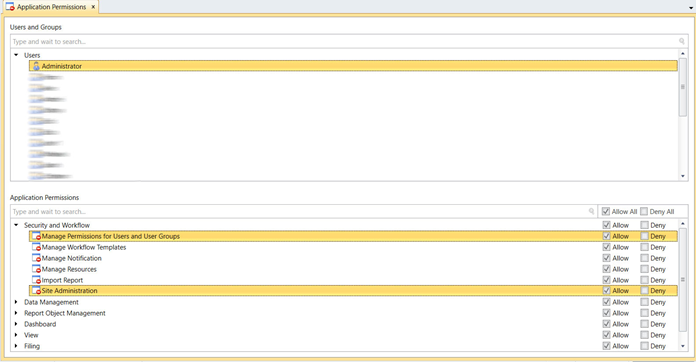
Task: Expand the Report Object Management group
Action: pyautogui.click(x=16, y=313)
